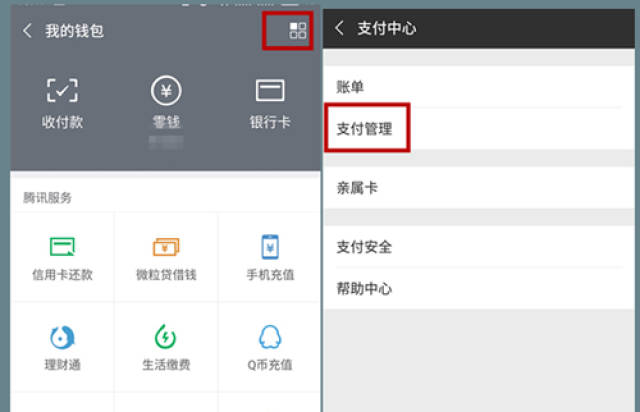The height and width of the screenshot is (412, 640).
Task: Click the 手机充值 label
Action: tap(270, 275)
